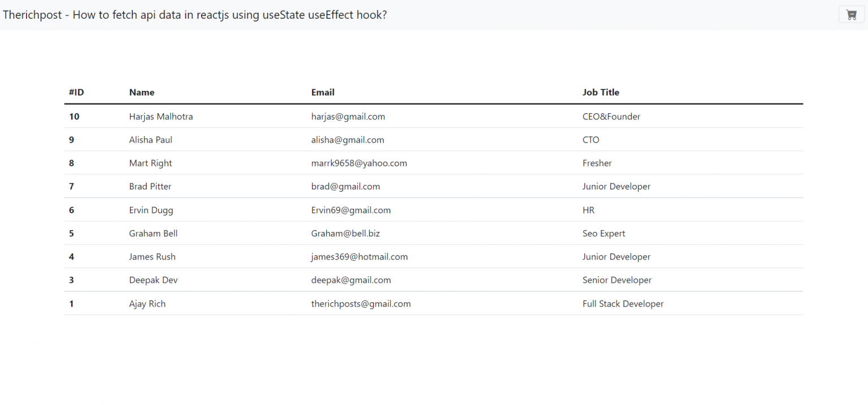Click the name Brad Pitter
Screen dimensions: 868x405
tap(150, 186)
